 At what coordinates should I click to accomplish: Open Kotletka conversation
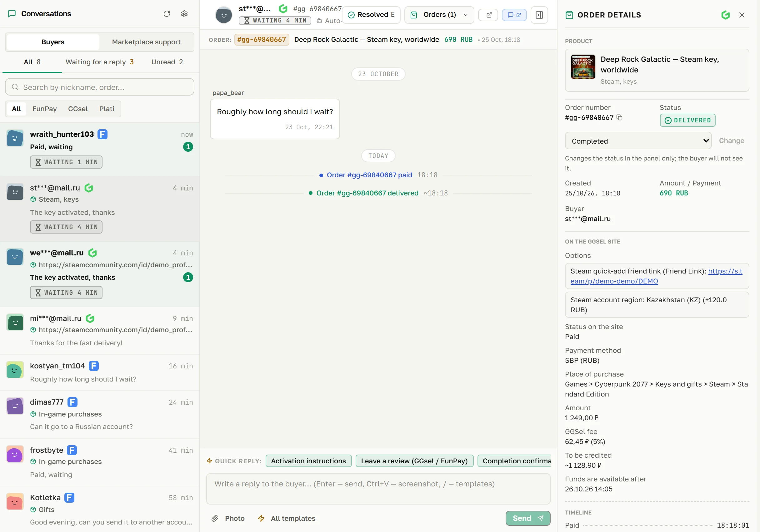pyautogui.click(x=100, y=509)
